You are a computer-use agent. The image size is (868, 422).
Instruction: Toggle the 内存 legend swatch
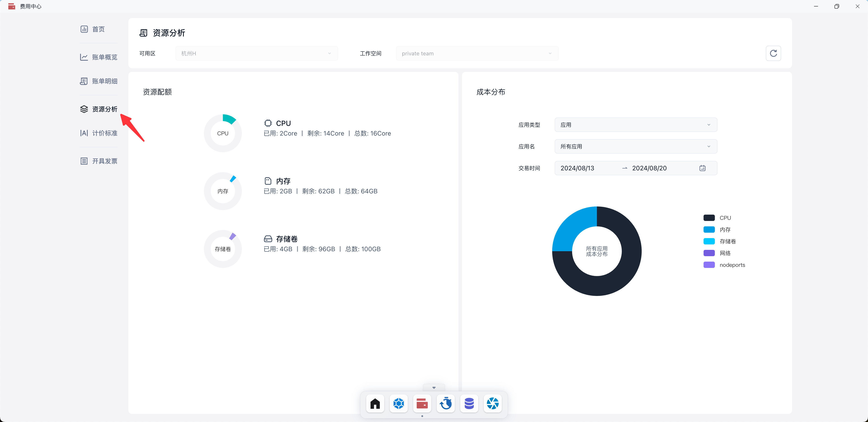(x=709, y=230)
